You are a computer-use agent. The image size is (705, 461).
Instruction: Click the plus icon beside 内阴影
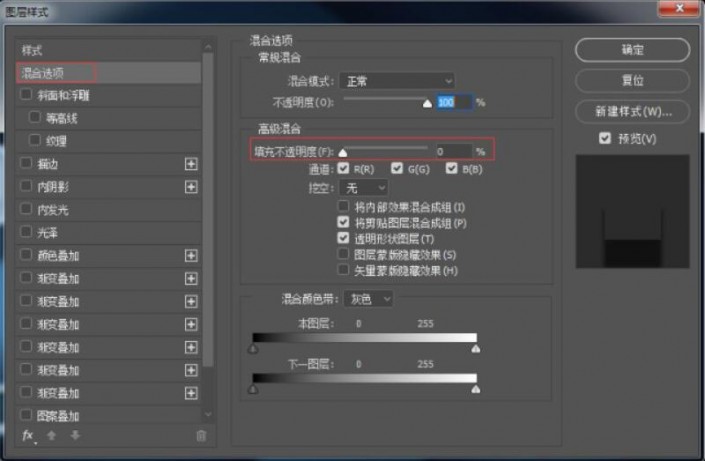click(x=191, y=187)
